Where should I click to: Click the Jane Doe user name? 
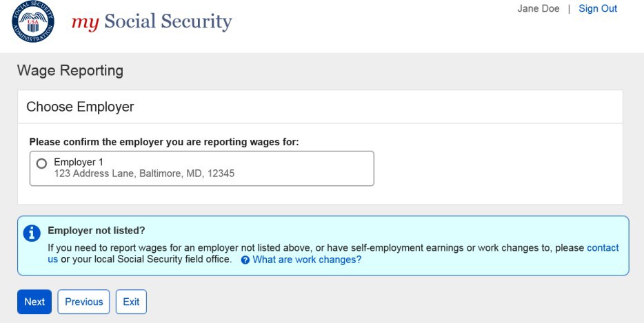(538, 9)
